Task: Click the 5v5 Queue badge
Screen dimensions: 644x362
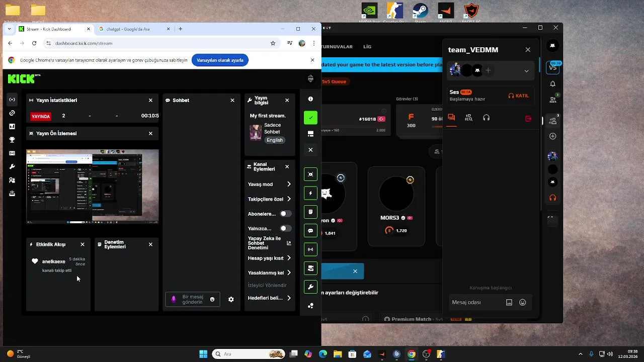Action: point(335,81)
